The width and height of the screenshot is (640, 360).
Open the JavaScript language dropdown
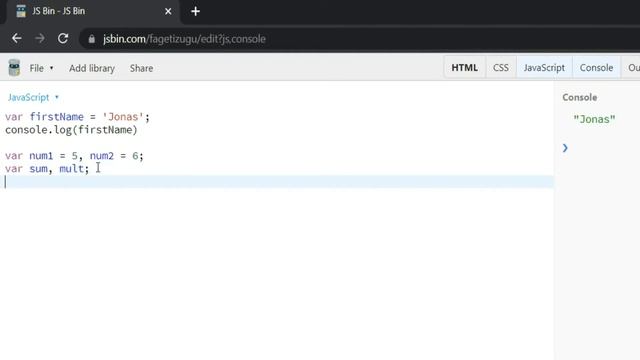point(33,97)
